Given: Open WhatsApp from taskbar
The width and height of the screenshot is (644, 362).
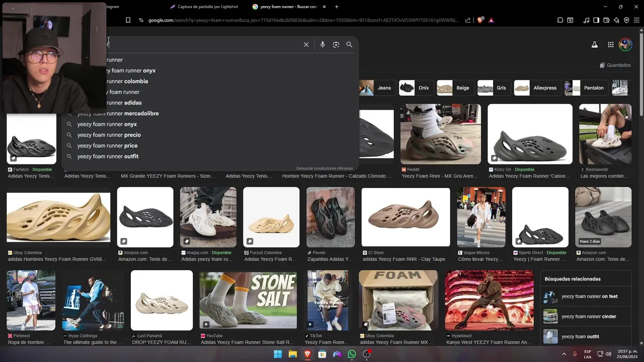Looking at the screenshot, I should pos(352,354).
